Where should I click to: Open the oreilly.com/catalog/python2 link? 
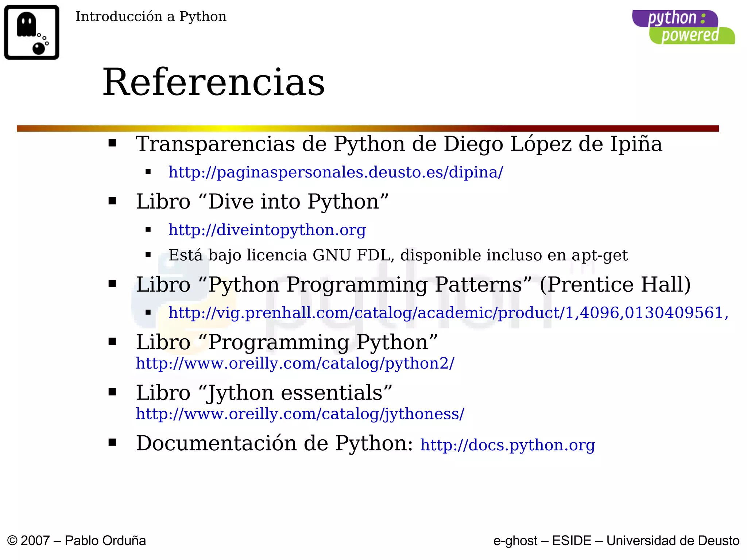point(295,363)
